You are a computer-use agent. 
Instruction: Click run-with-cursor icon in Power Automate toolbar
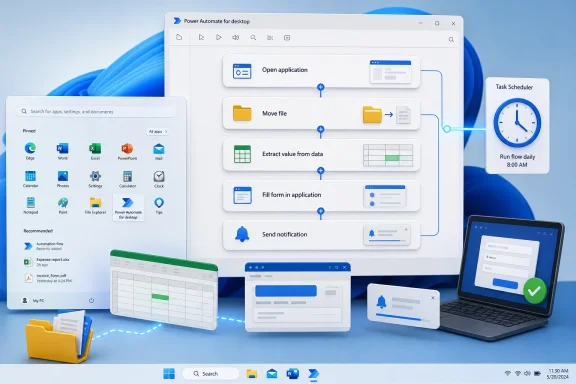pyautogui.click(x=201, y=37)
